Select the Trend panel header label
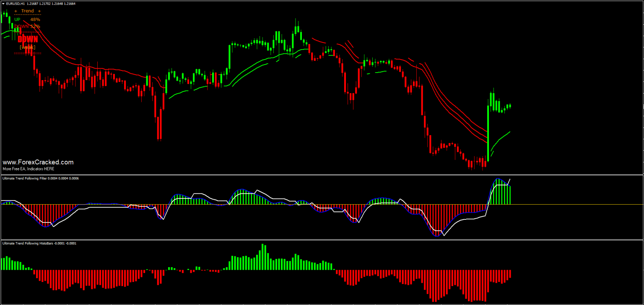 coord(27,11)
